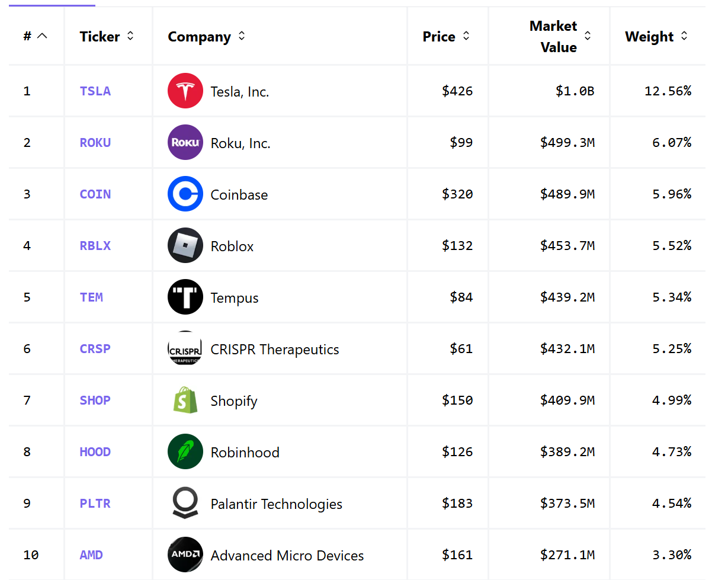Click the CRISPR Therapeutics logo

(x=185, y=349)
